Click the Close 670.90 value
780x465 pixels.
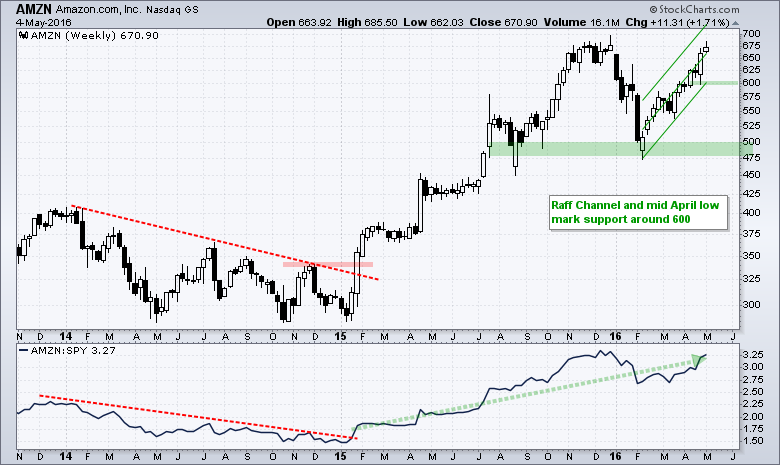click(503, 22)
